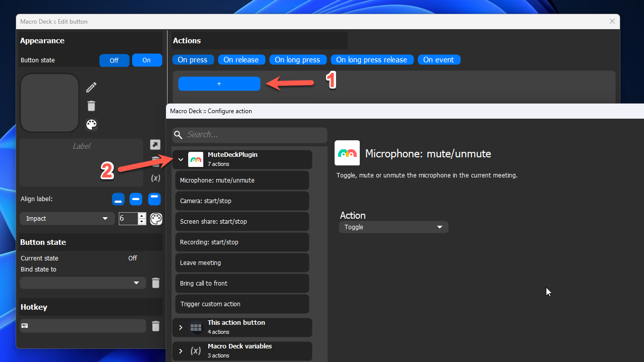This screenshot has width=644, height=362.
Task: Click the "Align label:" text
Action: tap(37, 199)
